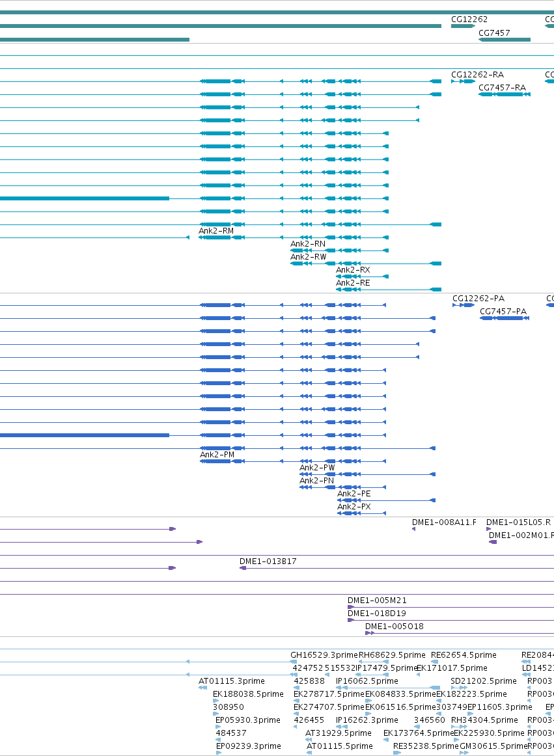This screenshot has height=756, width=554.
Task: Open the CG12262-PA protein feature
Action: point(464,305)
